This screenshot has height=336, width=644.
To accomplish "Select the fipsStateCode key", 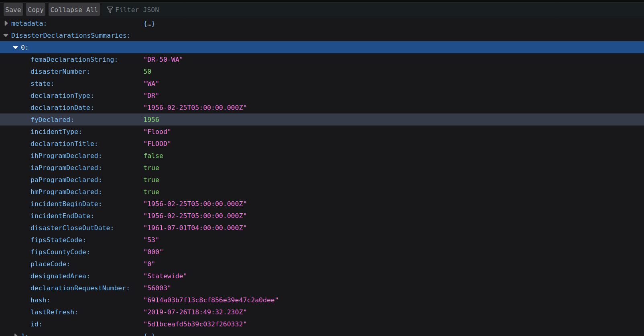I will coord(58,240).
